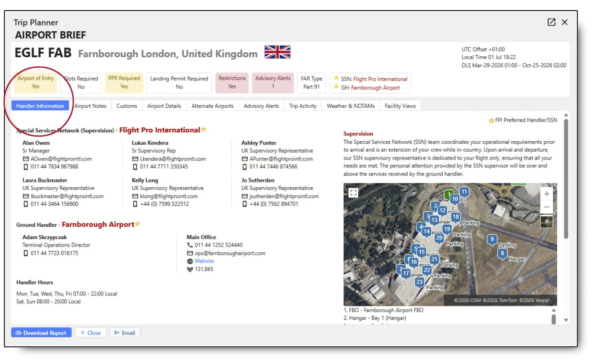602x364 pixels.
Task: Click the green FBO marker 1
Action: click(448, 194)
